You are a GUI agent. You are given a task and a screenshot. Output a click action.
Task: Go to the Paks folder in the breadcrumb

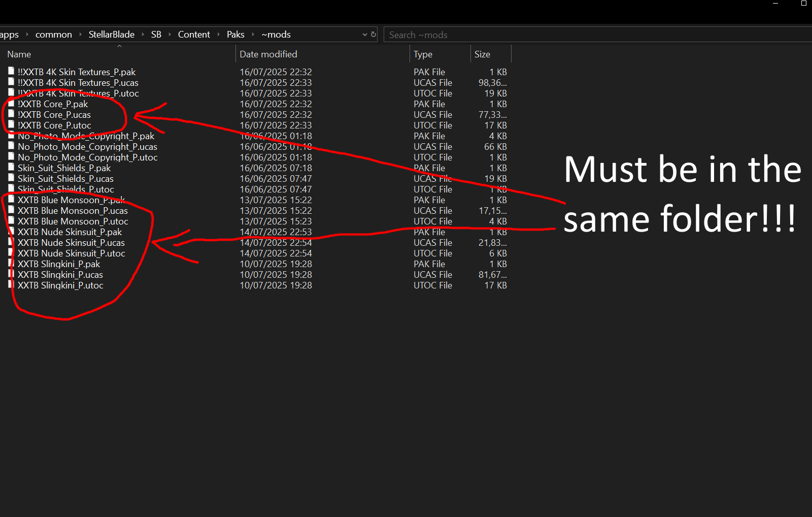pos(235,35)
